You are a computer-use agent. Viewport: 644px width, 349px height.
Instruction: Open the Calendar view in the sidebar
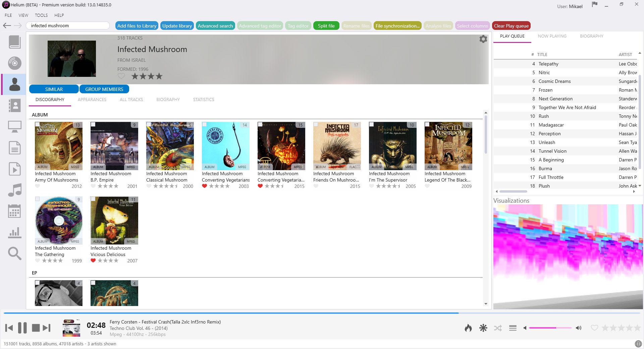pos(14,211)
